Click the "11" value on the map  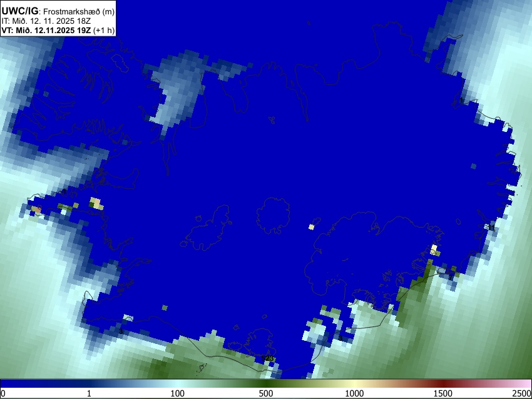(491, 228)
